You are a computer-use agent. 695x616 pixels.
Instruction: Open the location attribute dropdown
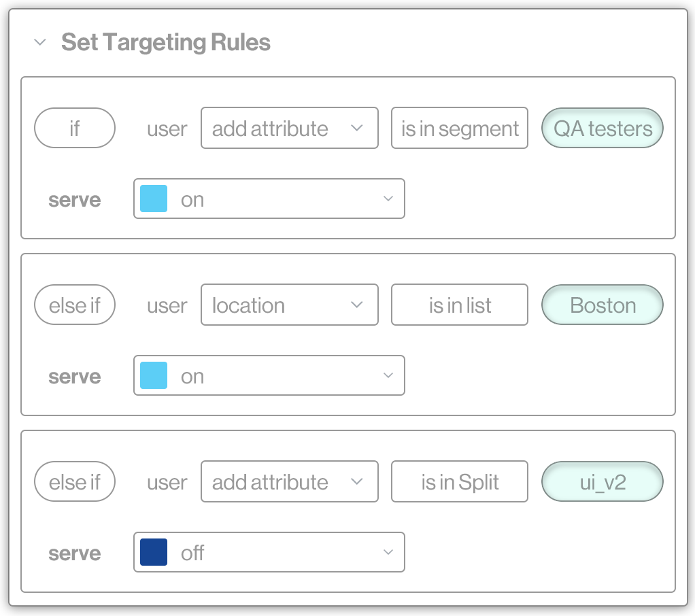coord(289,305)
